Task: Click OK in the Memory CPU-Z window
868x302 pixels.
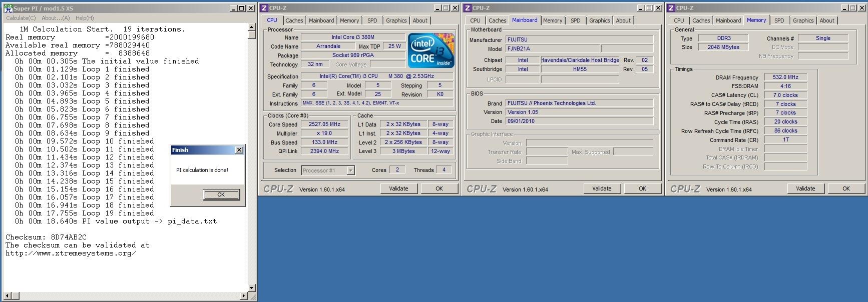Action: (x=846, y=188)
